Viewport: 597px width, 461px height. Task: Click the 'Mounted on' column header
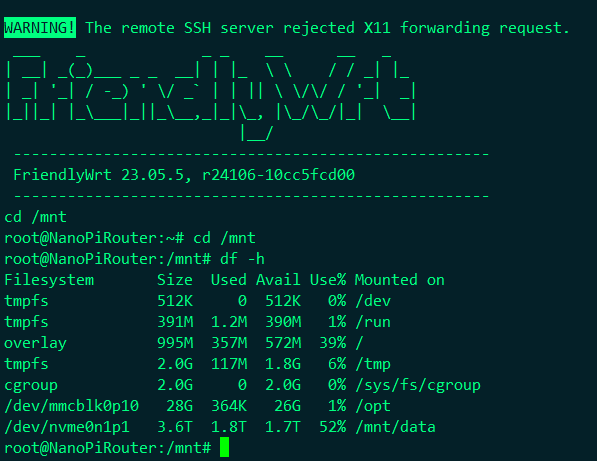point(400,280)
